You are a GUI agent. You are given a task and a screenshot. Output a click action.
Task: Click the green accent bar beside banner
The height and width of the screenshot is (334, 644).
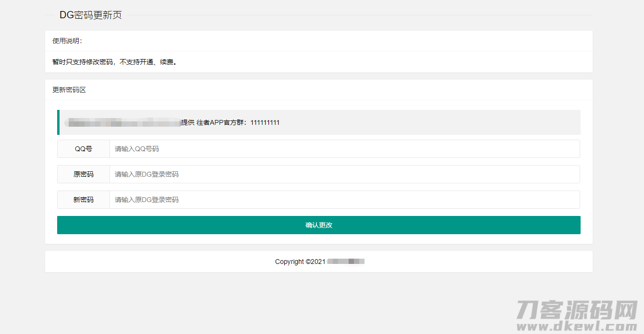tap(59, 122)
